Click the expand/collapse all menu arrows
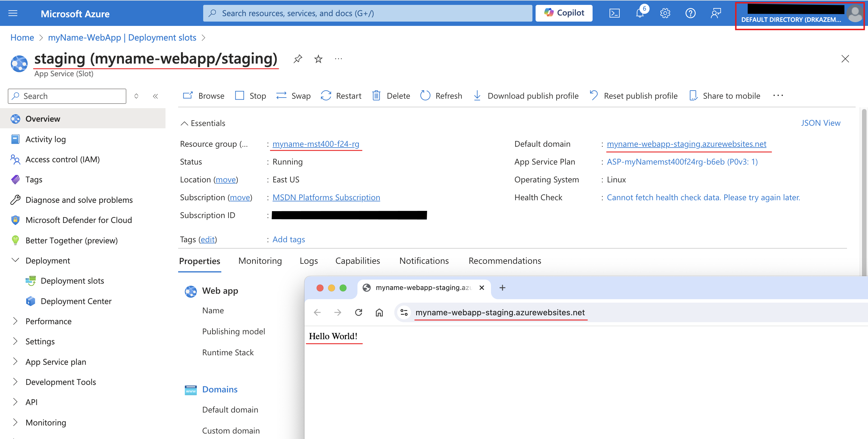 (136, 96)
